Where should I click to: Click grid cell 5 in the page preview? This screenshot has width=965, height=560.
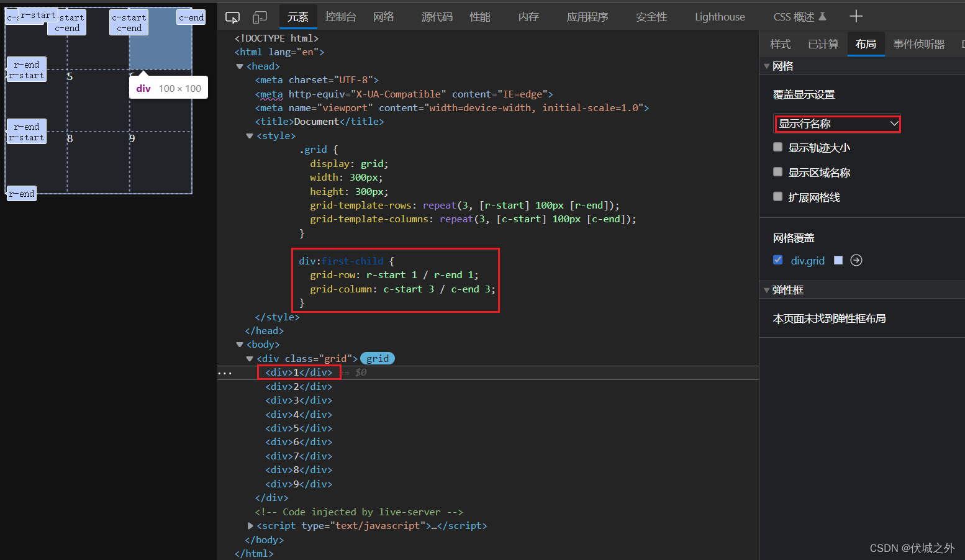point(98,101)
